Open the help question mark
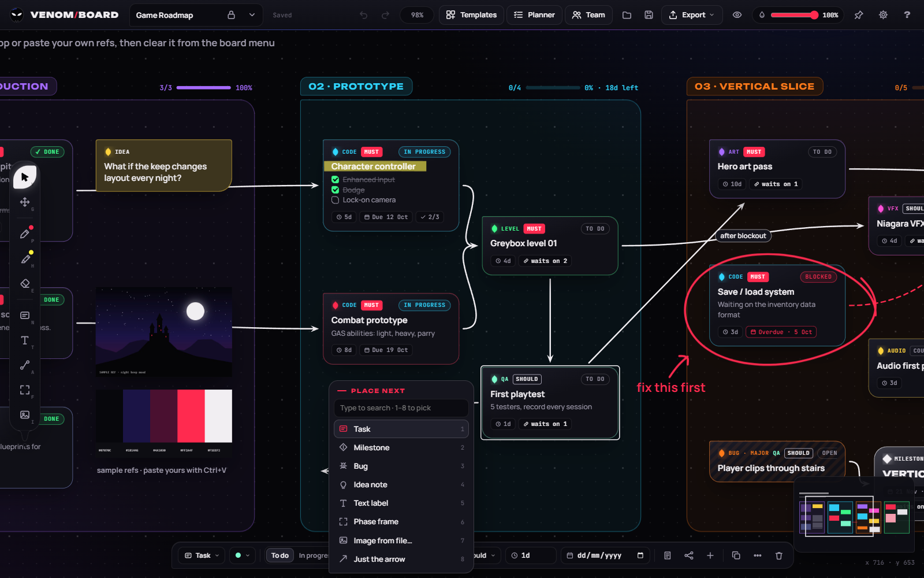Viewport: 924px width, 578px height. click(x=907, y=15)
